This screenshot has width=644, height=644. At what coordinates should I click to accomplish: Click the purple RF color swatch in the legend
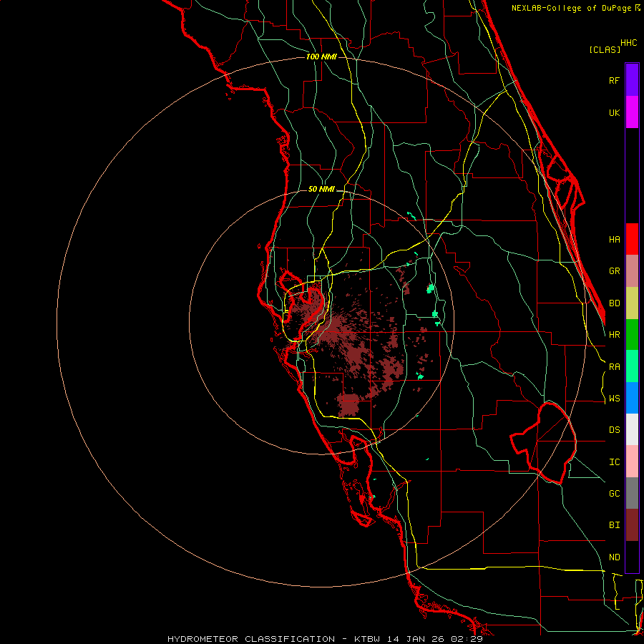(x=632, y=80)
